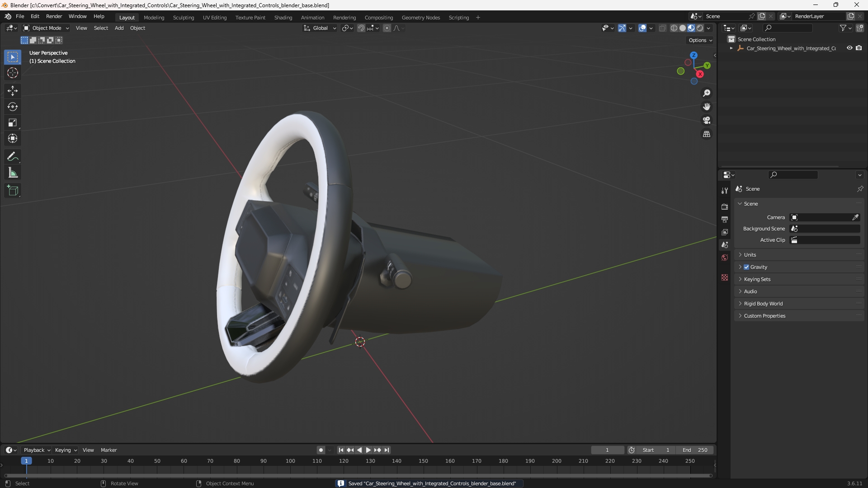Image resolution: width=868 pixels, height=488 pixels.
Task: Select rendered viewport shading sphere
Action: [700, 28]
